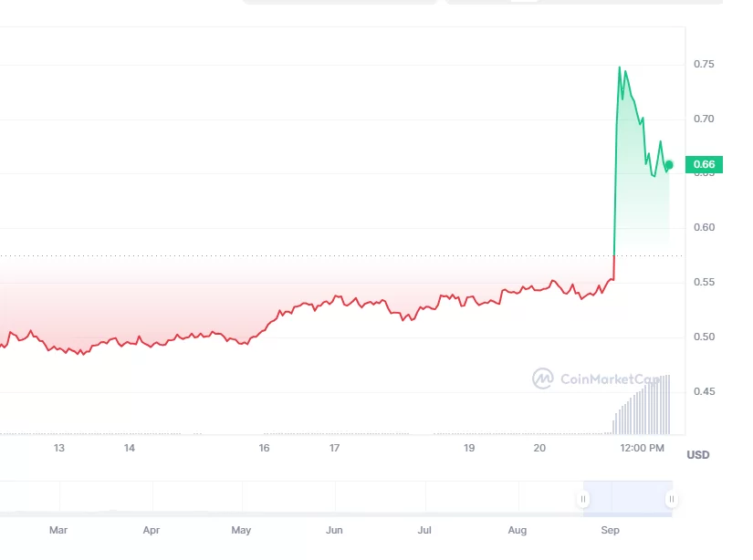
Task: Click the 20 date label on axis
Action: [539, 448]
